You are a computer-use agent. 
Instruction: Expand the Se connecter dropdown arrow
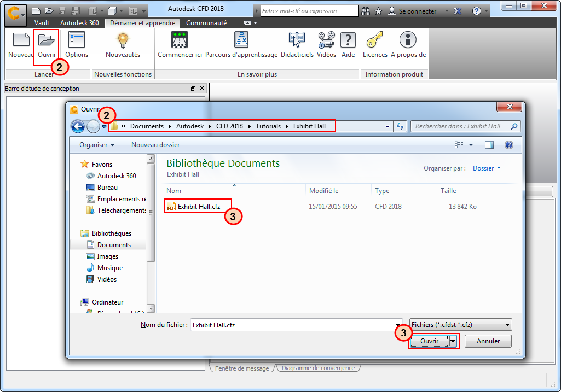pyautogui.click(x=447, y=11)
